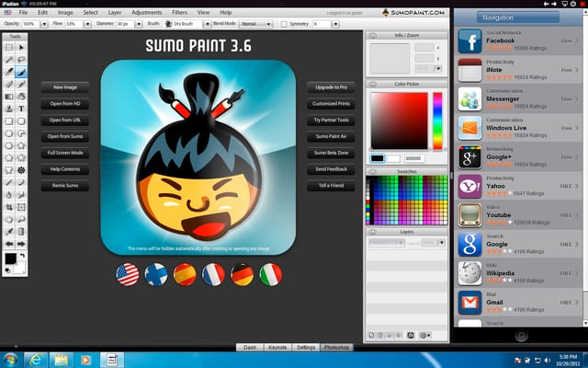
Task: Click the Open from URL button
Action: pyautogui.click(x=65, y=121)
